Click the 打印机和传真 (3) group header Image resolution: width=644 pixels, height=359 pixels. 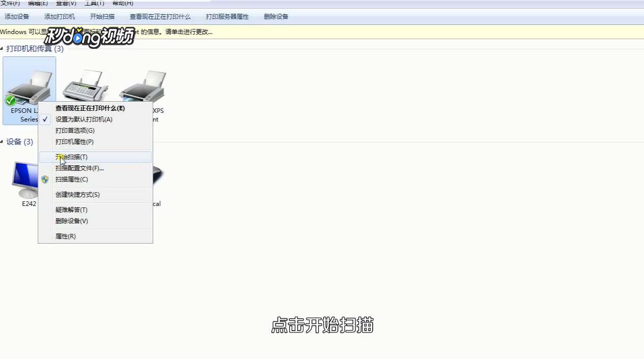pyautogui.click(x=35, y=49)
